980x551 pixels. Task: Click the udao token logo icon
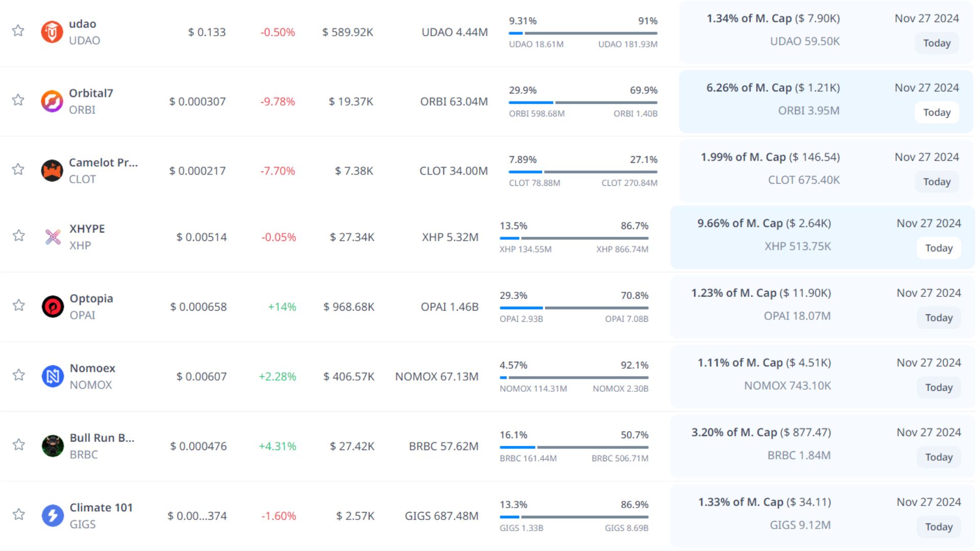click(x=52, y=32)
